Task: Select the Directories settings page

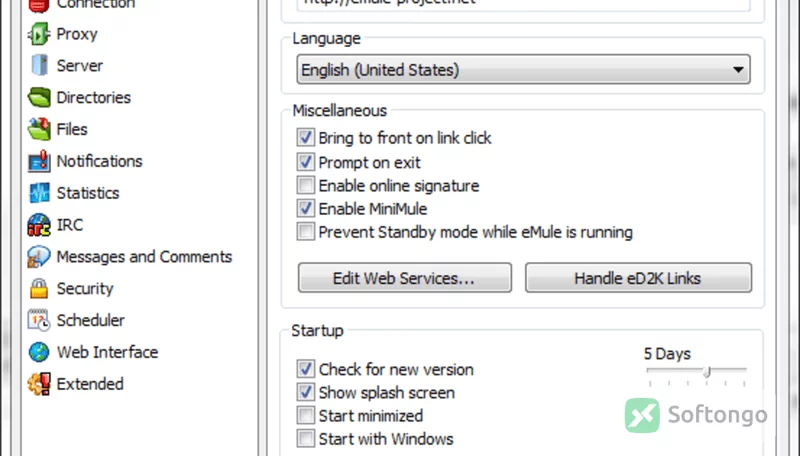Action: (94, 97)
